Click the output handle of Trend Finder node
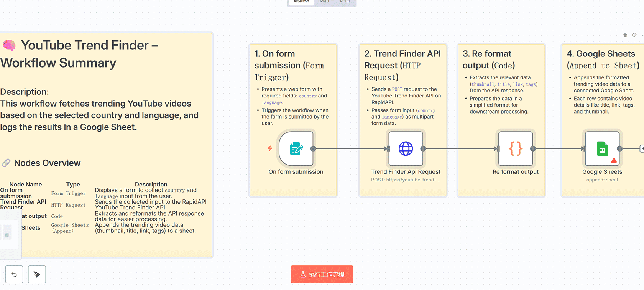 (x=423, y=149)
